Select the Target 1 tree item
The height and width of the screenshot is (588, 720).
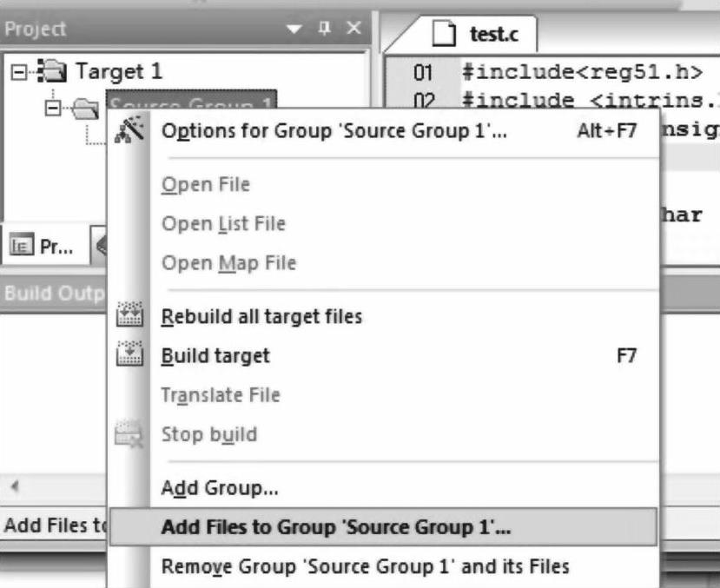coord(119,71)
